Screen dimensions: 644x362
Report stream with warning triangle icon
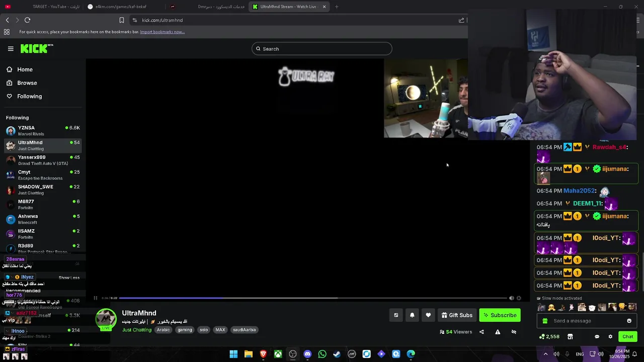point(498,332)
